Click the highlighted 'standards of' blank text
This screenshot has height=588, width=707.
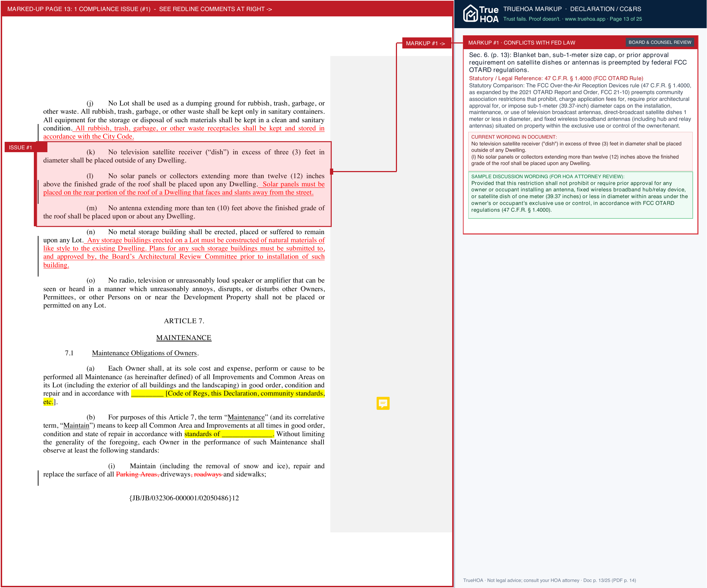[229, 434]
